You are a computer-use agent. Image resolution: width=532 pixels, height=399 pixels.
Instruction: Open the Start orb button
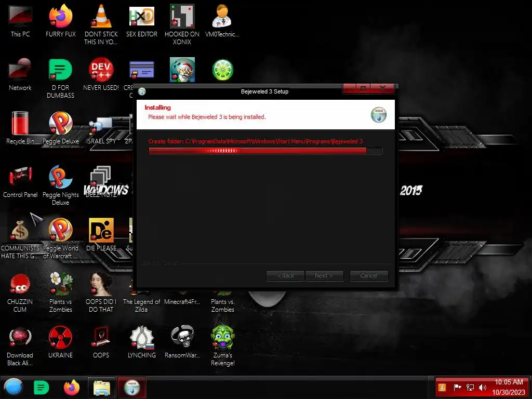click(14, 388)
